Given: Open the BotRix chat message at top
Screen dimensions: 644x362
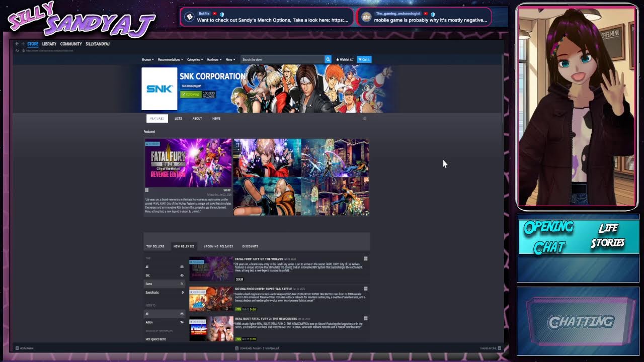Looking at the screenshot, I should pyautogui.click(x=267, y=17).
